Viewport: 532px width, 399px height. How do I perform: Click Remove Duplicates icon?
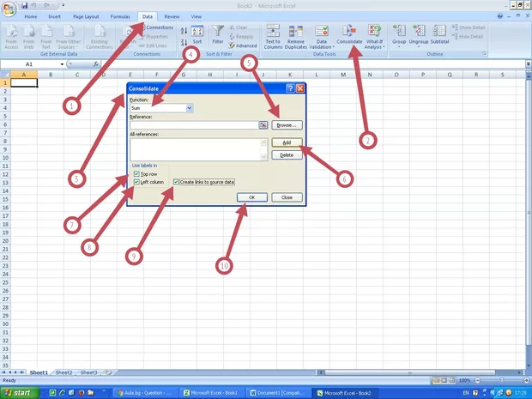point(295,37)
